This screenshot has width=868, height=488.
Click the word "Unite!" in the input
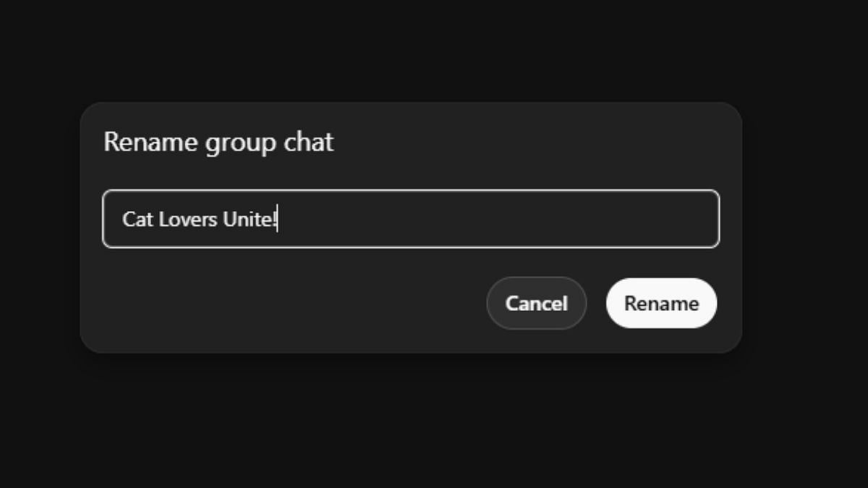(x=250, y=219)
